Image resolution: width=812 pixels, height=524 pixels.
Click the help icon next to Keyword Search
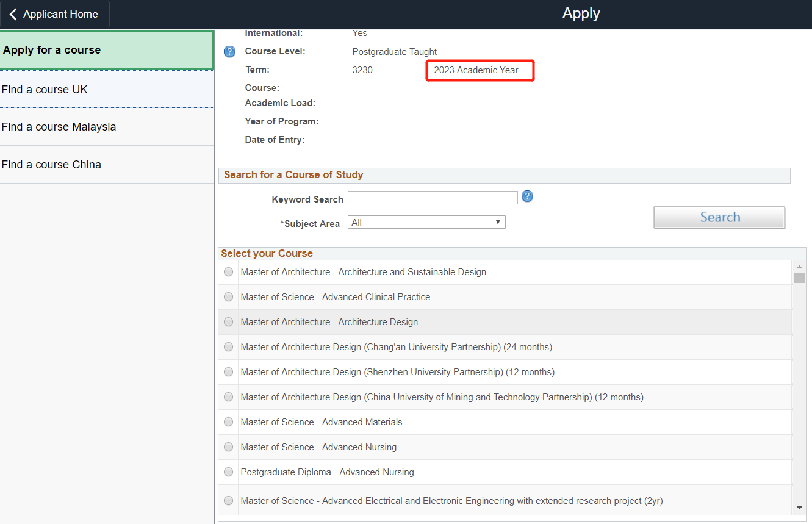(528, 196)
